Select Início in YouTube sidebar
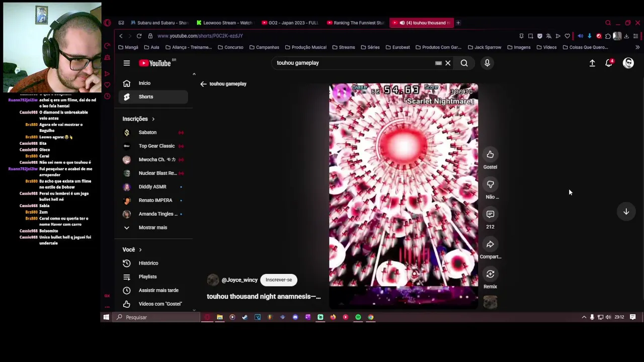Image resolution: width=644 pixels, height=362 pixels. pos(153,83)
